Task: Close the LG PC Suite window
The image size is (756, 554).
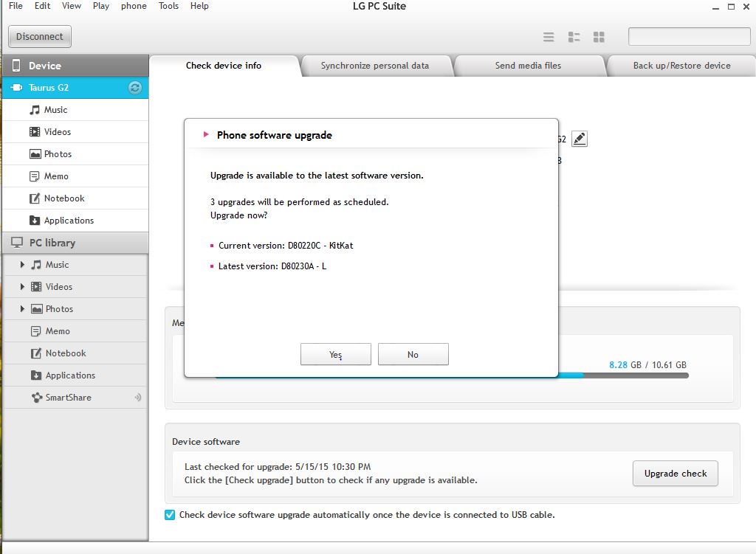Action: (x=746, y=7)
